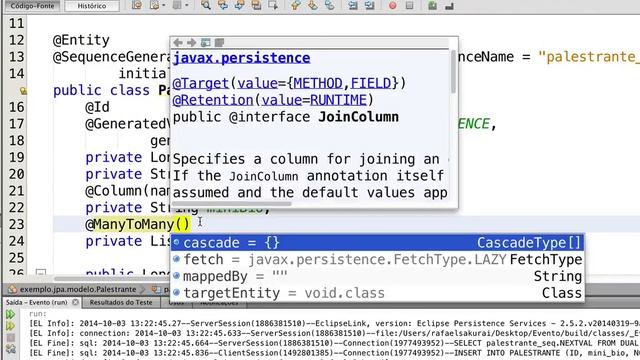Screen dimensions: 640x360
Task: Follow the @Target annotation link
Action: (200, 83)
